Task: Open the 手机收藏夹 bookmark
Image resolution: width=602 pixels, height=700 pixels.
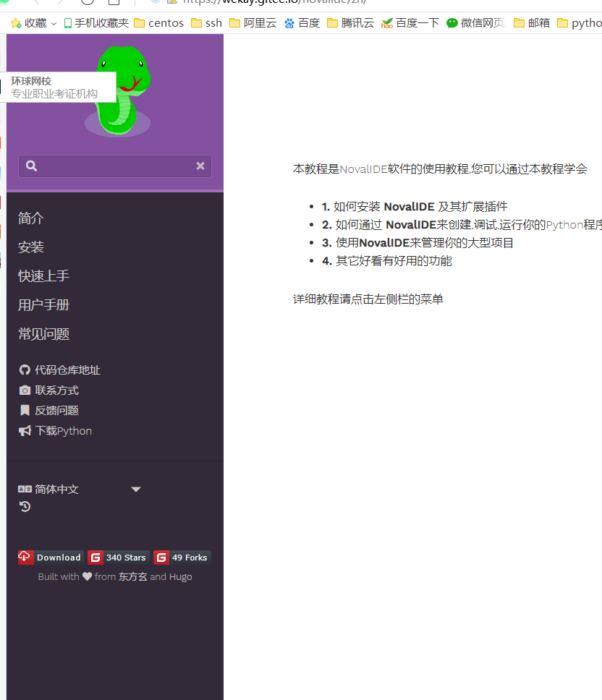Action: pos(96,22)
